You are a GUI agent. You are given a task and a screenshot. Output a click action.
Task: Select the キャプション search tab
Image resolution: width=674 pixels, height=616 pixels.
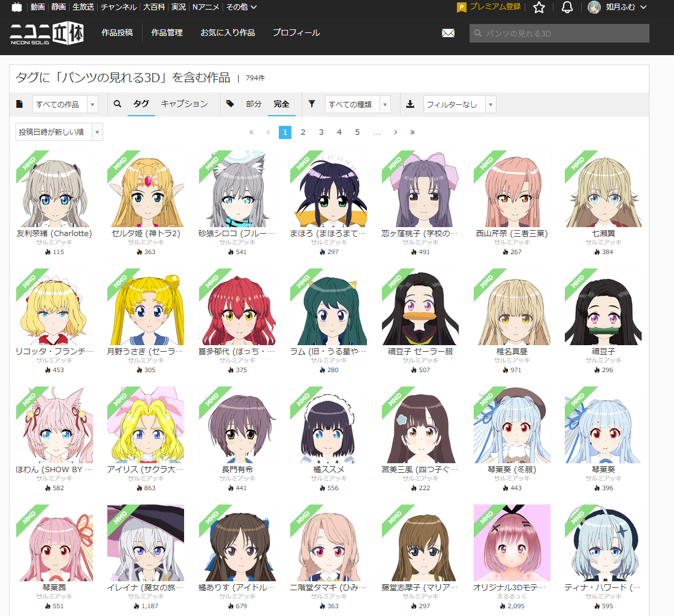pos(185,104)
